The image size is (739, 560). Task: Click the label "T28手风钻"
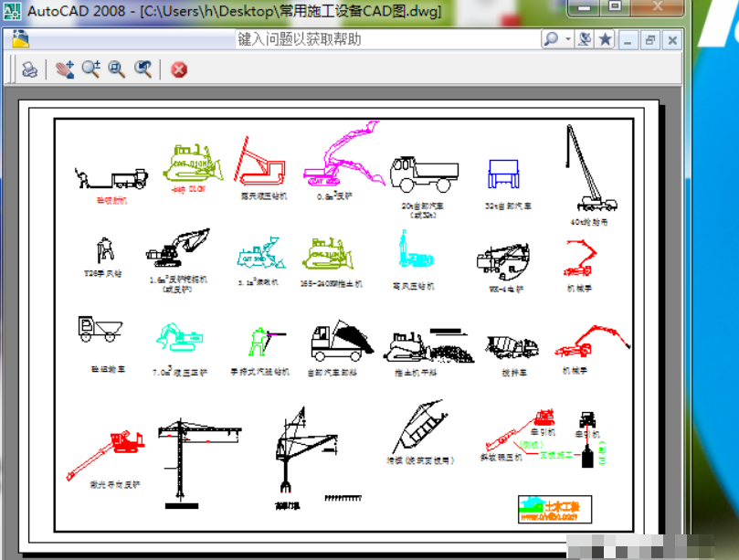click(x=102, y=273)
